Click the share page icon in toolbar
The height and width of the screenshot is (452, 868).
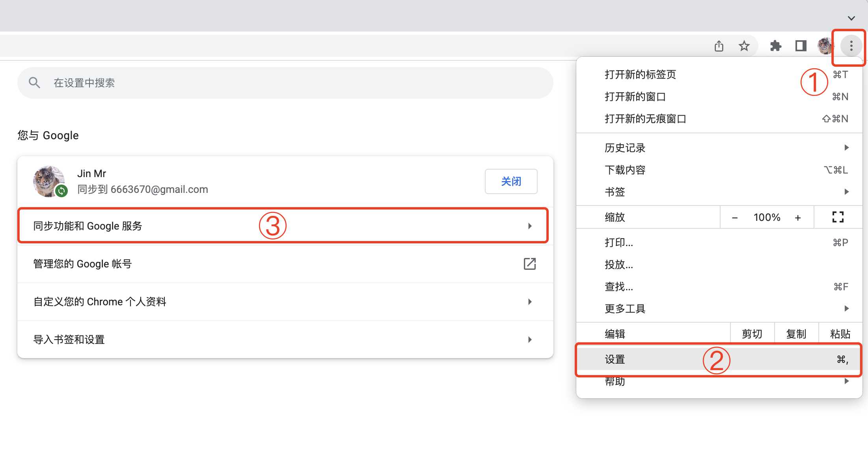tap(719, 46)
